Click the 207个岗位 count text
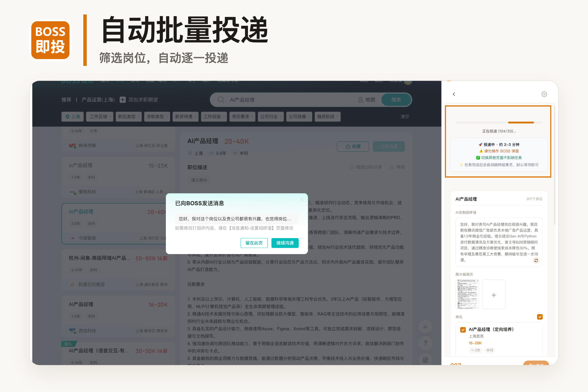Viewport: 588px width, 392px height. (534, 199)
